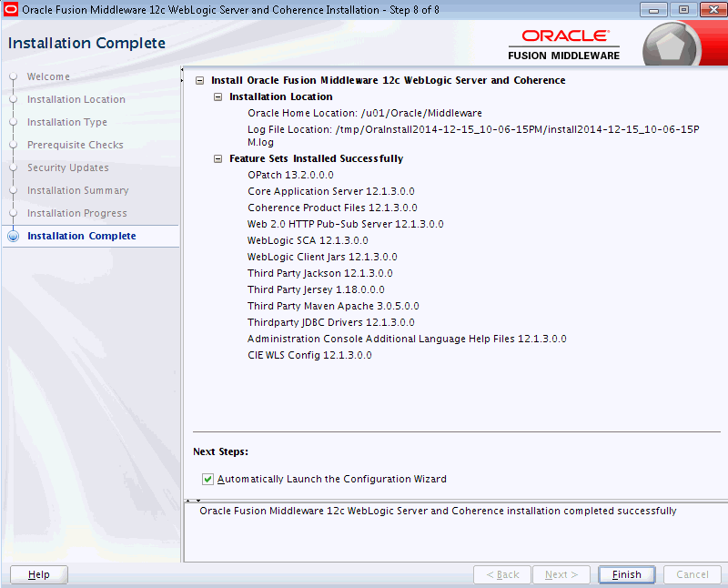Image resolution: width=728 pixels, height=588 pixels.
Task: Select the Log File Location row
Action: 473,136
